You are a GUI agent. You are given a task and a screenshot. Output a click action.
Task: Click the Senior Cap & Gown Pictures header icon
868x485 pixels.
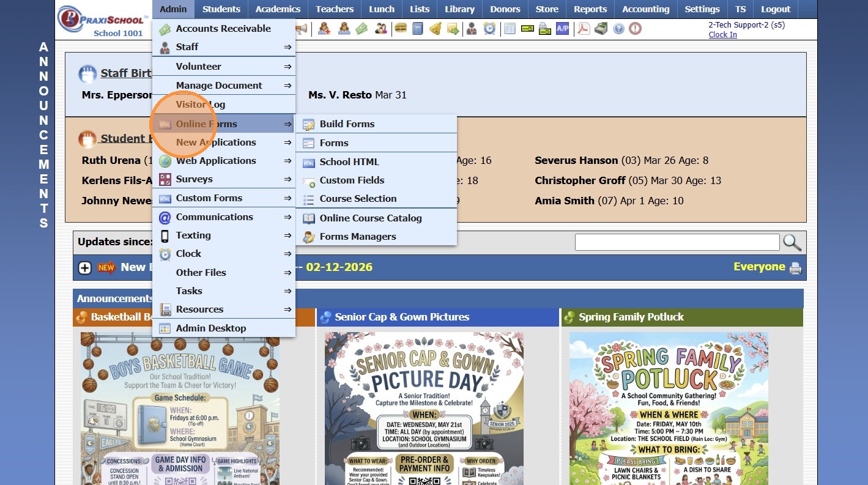pos(325,317)
